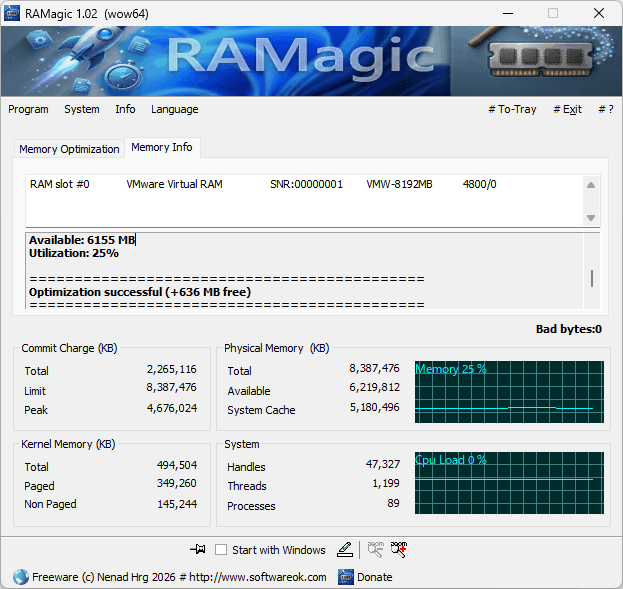Viewport: 623px width, 589px height.
Task: Click the RAM slot list scroll-down arrow
Action: (x=591, y=217)
